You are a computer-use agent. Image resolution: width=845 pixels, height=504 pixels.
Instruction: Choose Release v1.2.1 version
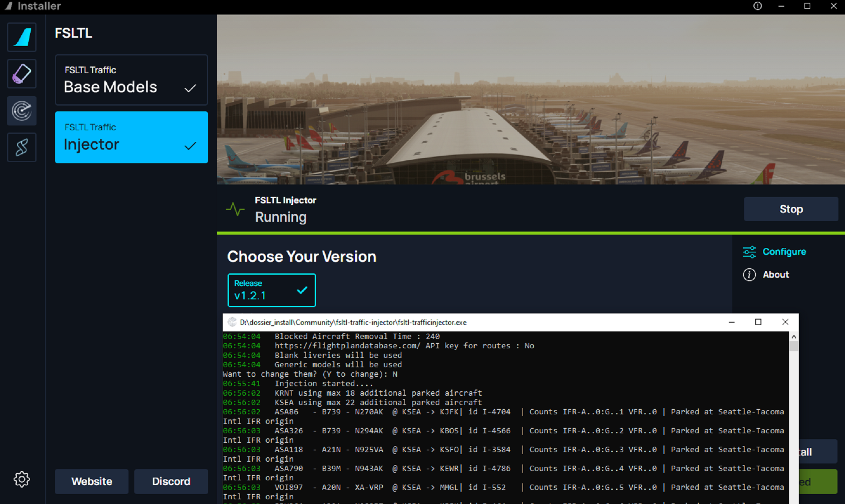(x=272, y=290)
